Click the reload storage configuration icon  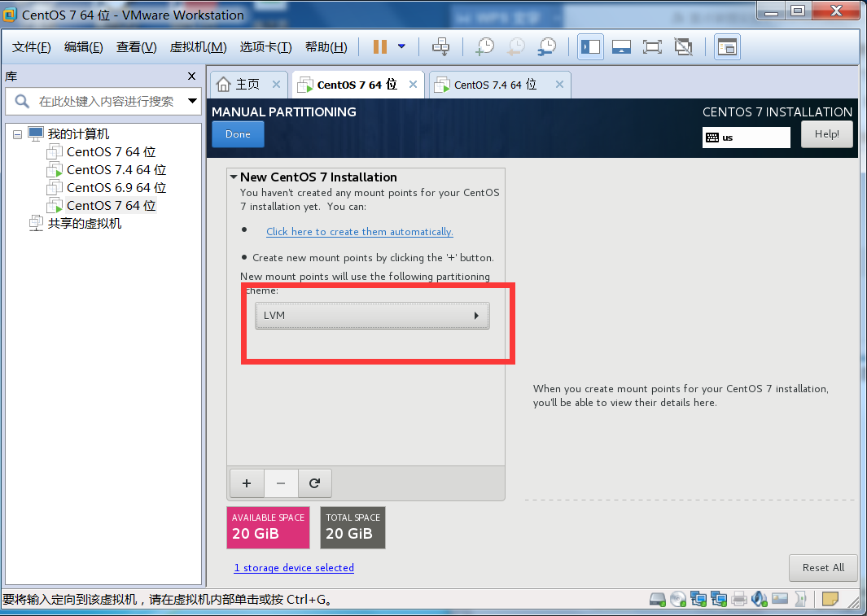(x=314, y=483)
